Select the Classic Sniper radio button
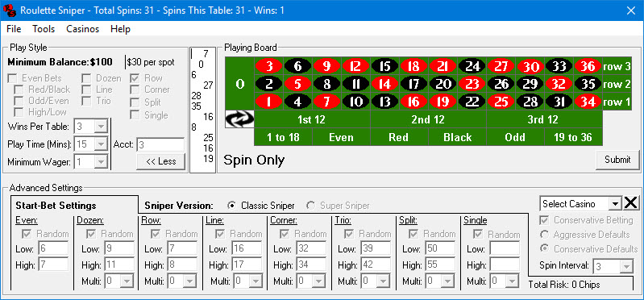 pyautogui.click(x=232, y=206)
